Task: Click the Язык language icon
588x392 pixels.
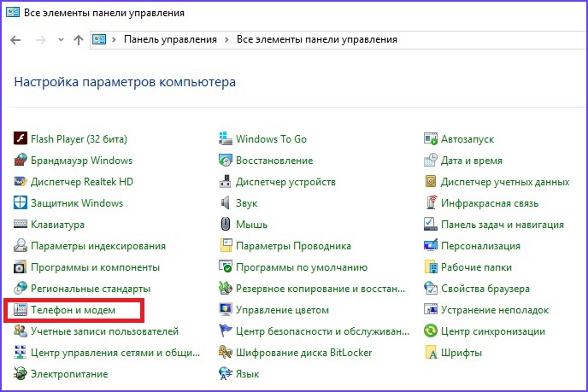Action: tap(226, 373)
